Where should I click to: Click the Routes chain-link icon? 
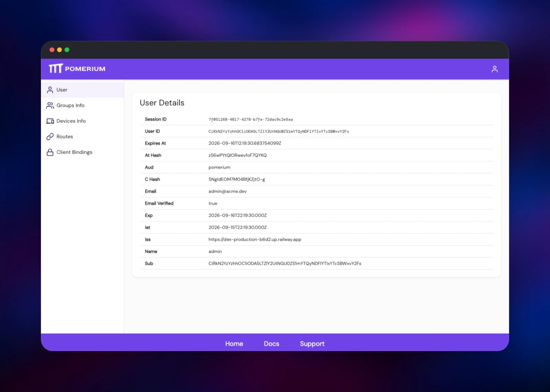click(50, 137)
